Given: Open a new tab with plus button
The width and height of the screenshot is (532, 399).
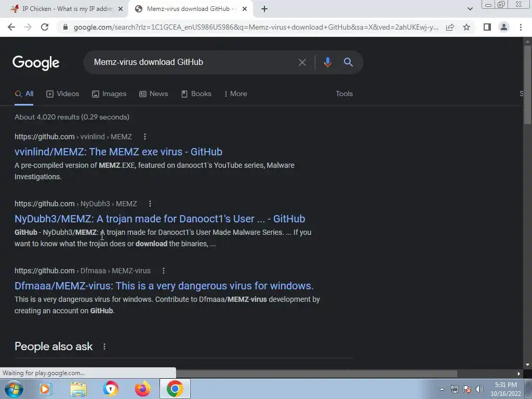Looking at the screenshot, I should click(x=264, y=9).
